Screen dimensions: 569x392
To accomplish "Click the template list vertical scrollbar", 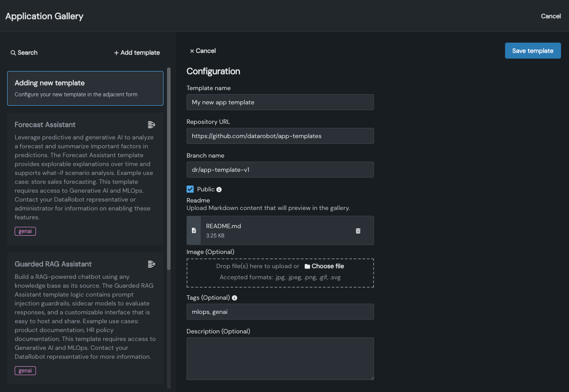I will pyautogui.click(x=169, y=169).
